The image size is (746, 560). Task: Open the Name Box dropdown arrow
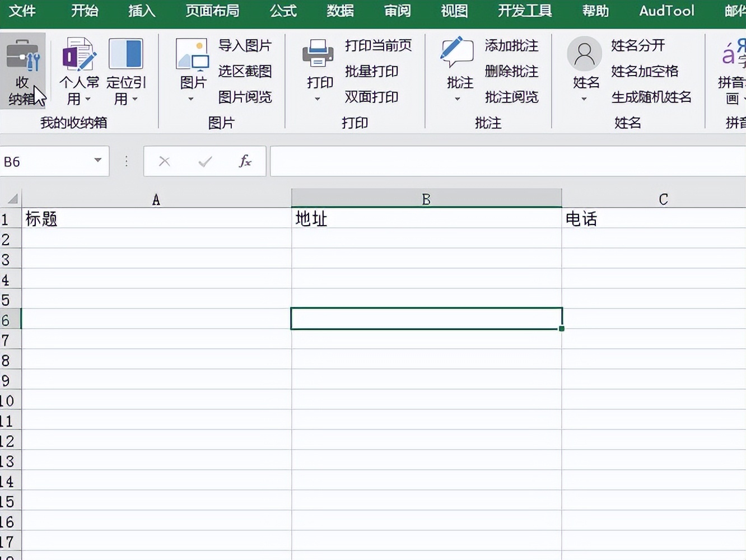tap(97, 161)
